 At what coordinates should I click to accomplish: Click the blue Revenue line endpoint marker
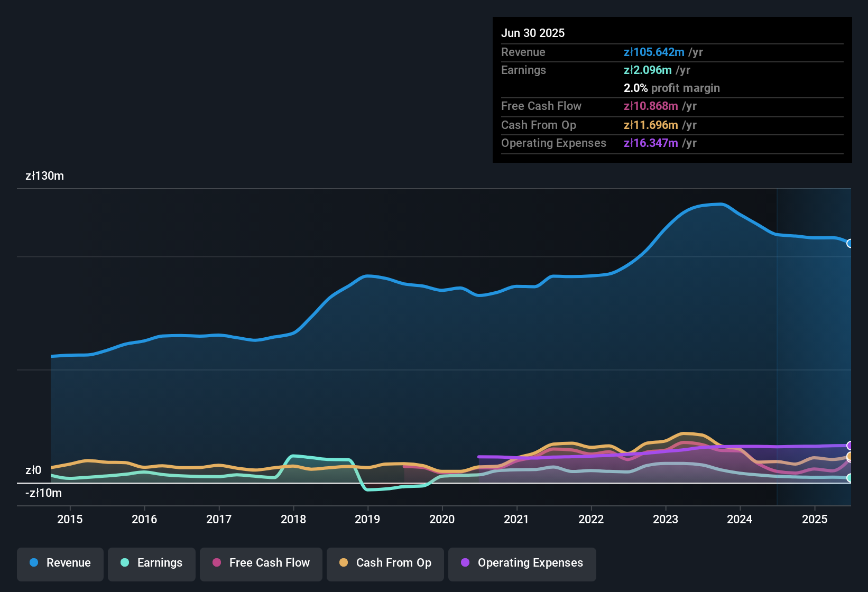coord(850,244)
